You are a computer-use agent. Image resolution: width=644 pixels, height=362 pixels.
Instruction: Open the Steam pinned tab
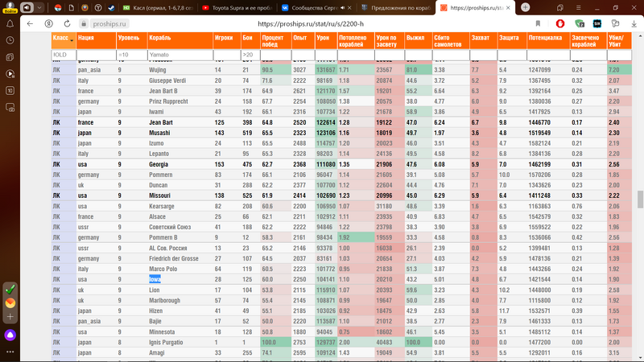pyautogui.click(x=111, y=7)
